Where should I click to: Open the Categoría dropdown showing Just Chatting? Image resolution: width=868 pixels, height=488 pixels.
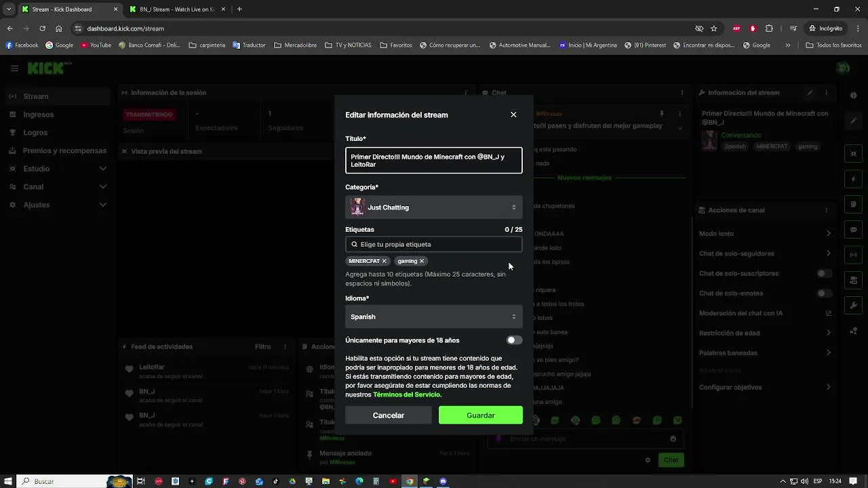[x=434, y=207]
